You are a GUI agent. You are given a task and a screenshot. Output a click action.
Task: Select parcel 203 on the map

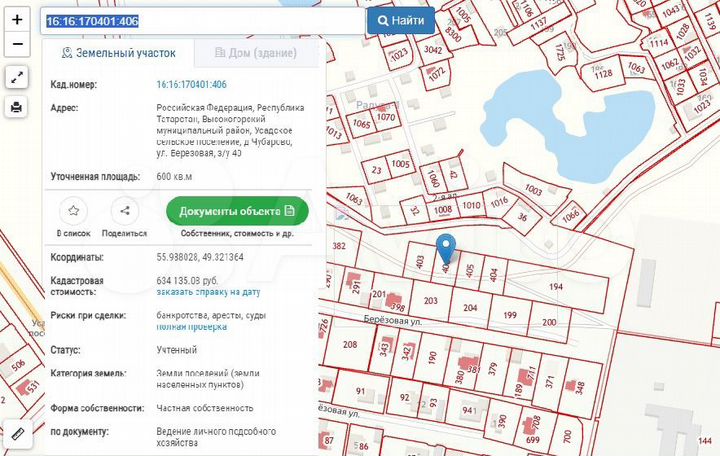pos(431,301)
